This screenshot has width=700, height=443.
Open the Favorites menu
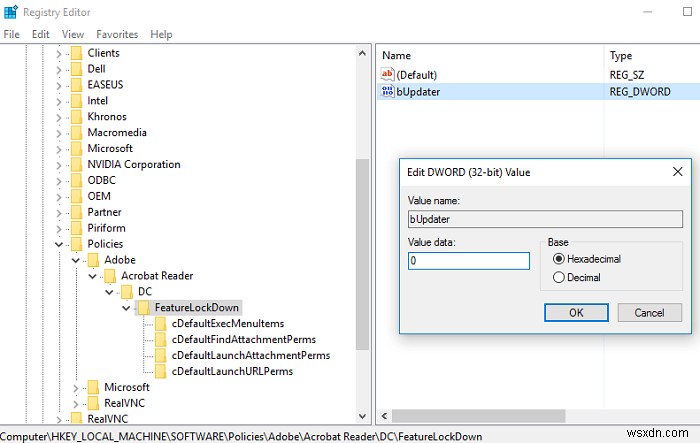click(117, 34)
